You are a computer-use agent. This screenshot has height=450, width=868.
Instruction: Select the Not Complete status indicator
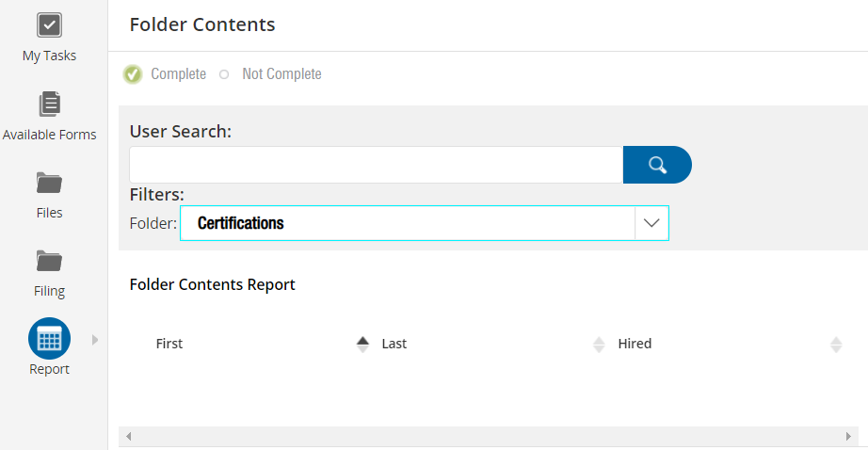coord(224,74)
